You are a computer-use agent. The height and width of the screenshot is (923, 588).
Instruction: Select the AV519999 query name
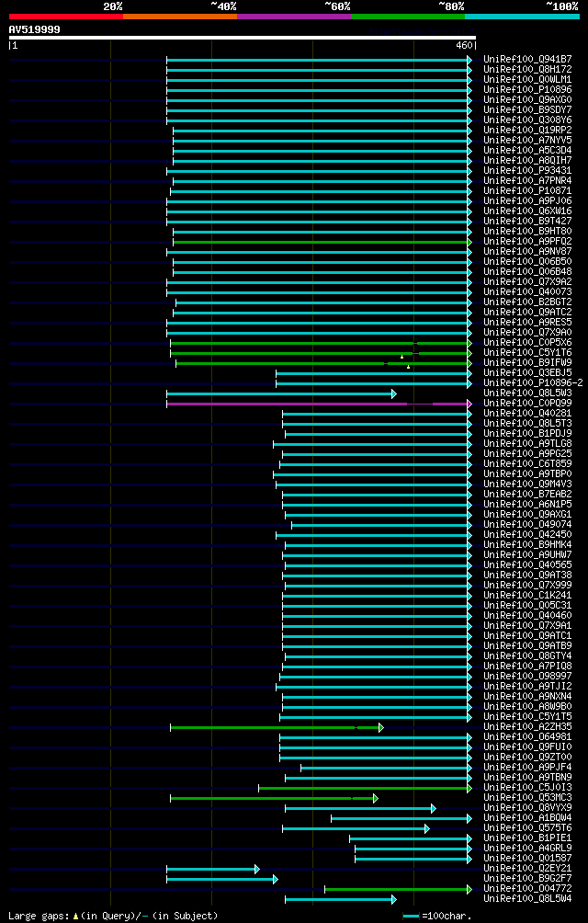34,29
